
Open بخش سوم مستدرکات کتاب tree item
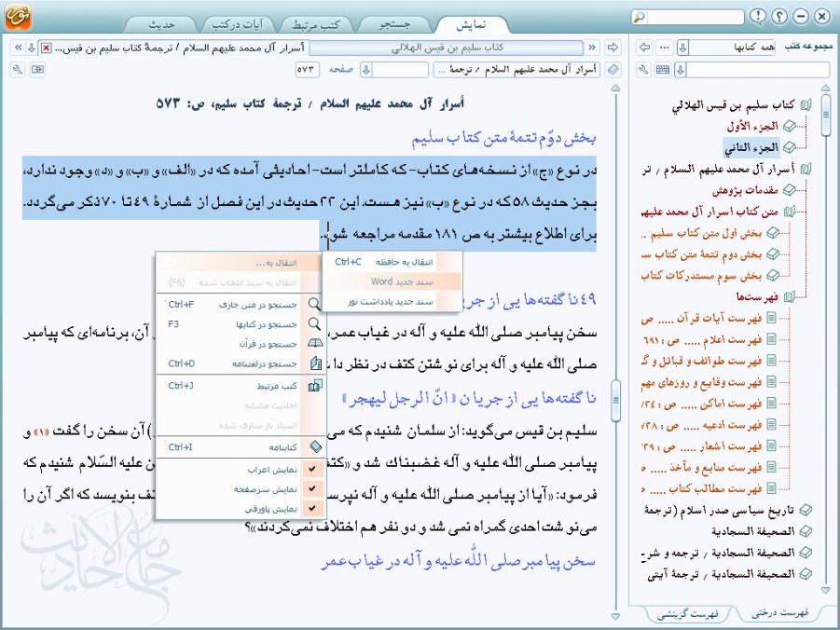click(701, 275)
